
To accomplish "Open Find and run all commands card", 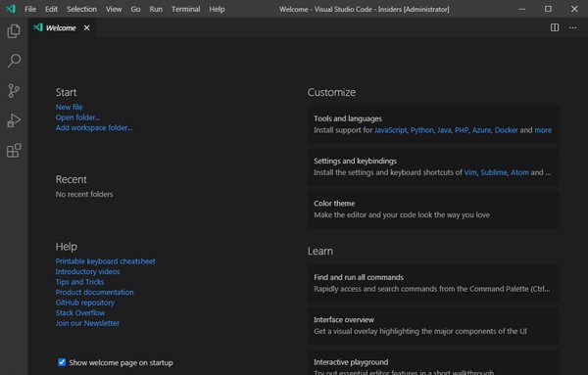I will (x=433, y=284).
